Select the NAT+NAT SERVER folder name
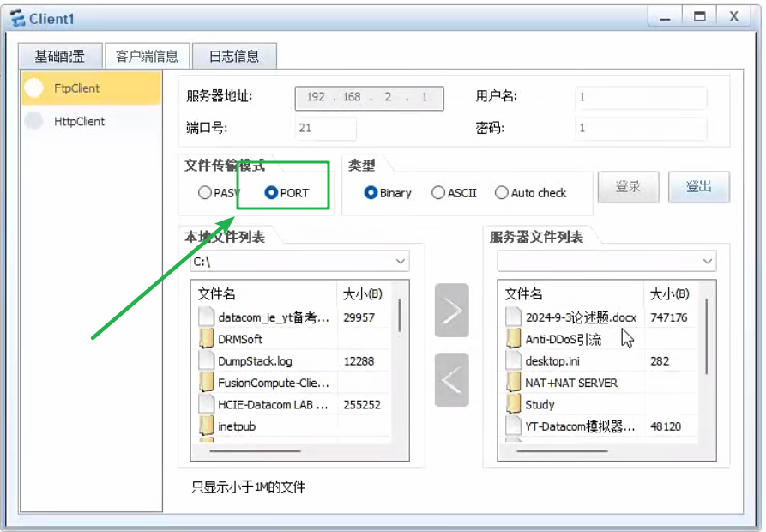This screenshot has width=766, height=532. point(571,383)
